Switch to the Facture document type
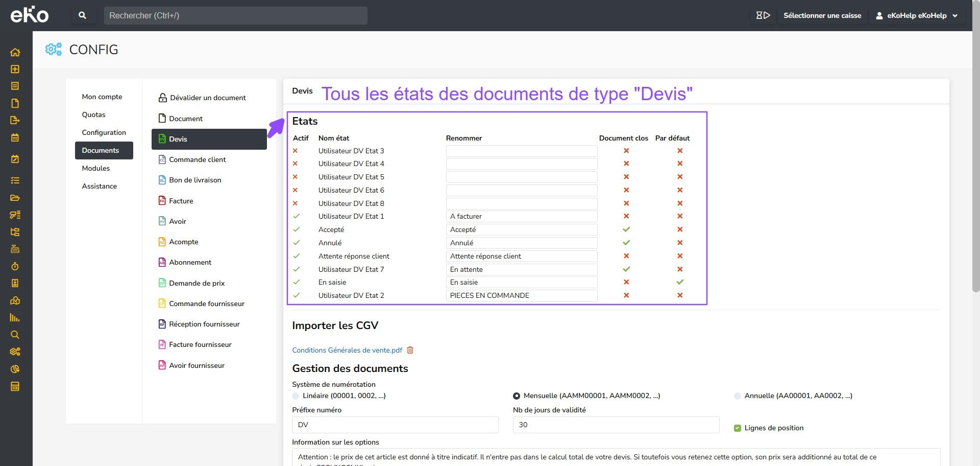The height and width of the screenshot is (466, 980). tap(181, 201)
